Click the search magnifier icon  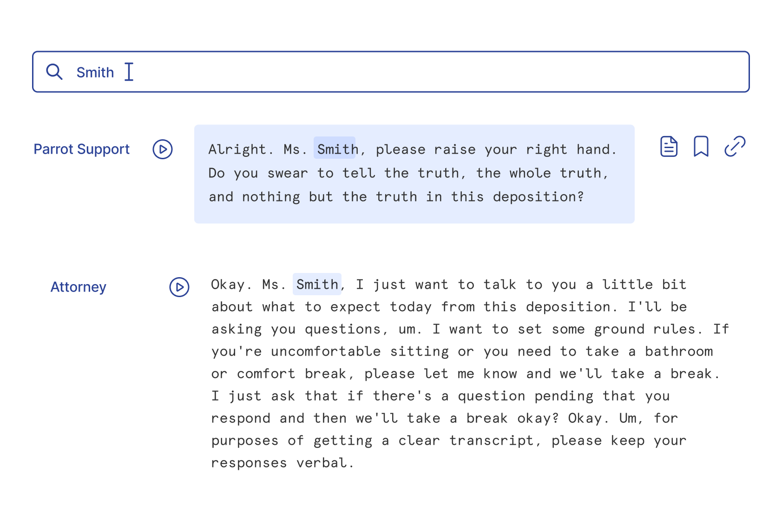pyautogui.click(x=54, y=72)
